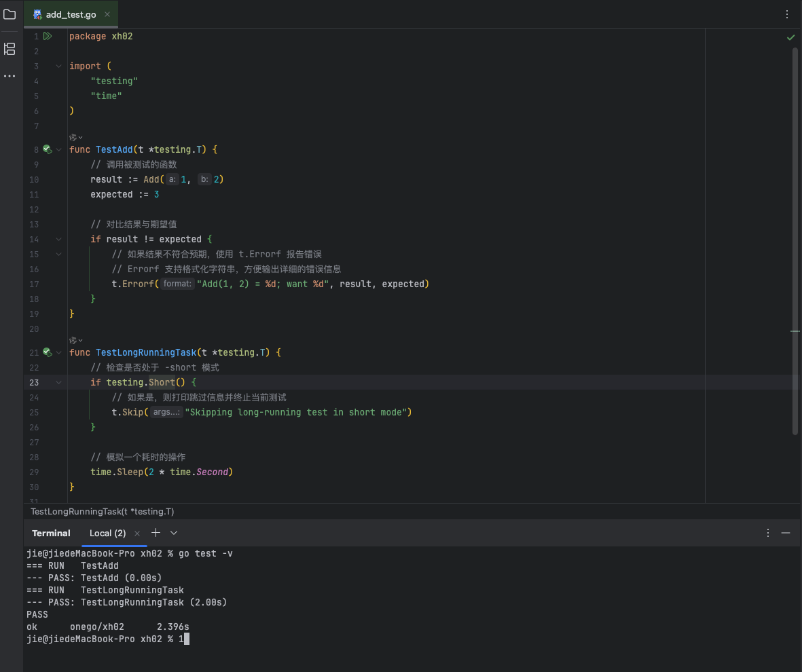Open terminal panel options menu

(768, 533)
